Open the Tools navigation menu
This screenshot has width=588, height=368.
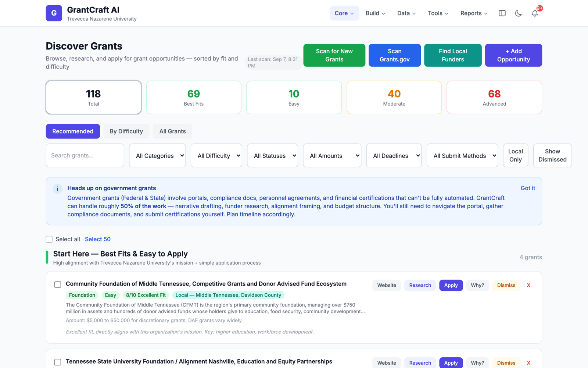coord(438,13)
